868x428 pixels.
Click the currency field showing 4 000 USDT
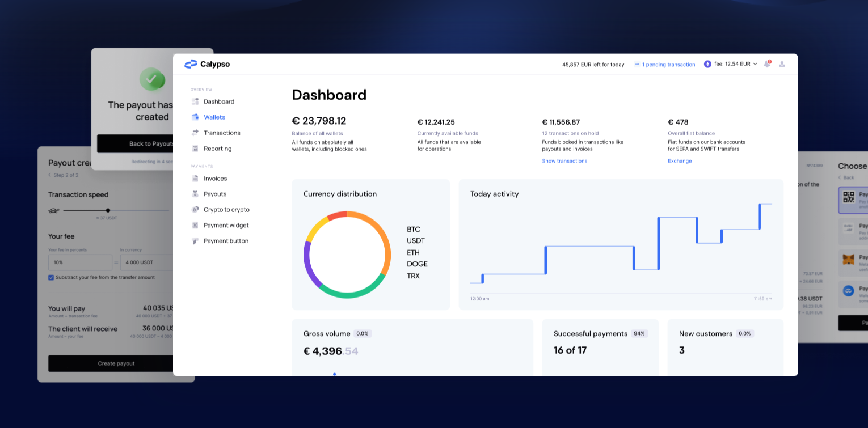point(147,262)
